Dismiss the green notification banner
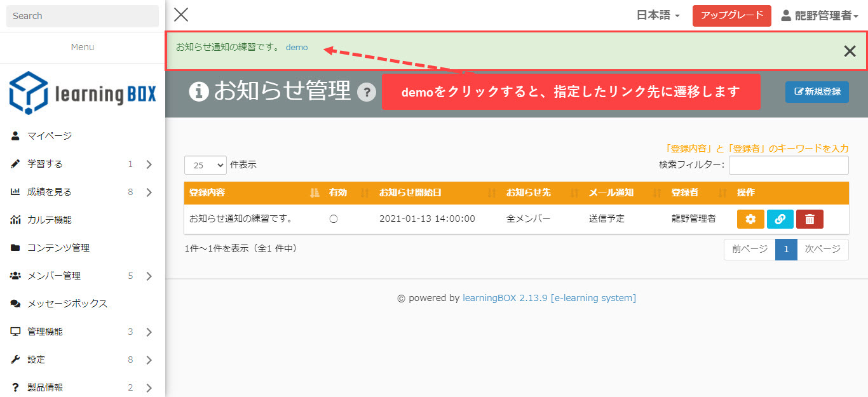Viewport: 868px width, 397px height. tap(850, 51)
